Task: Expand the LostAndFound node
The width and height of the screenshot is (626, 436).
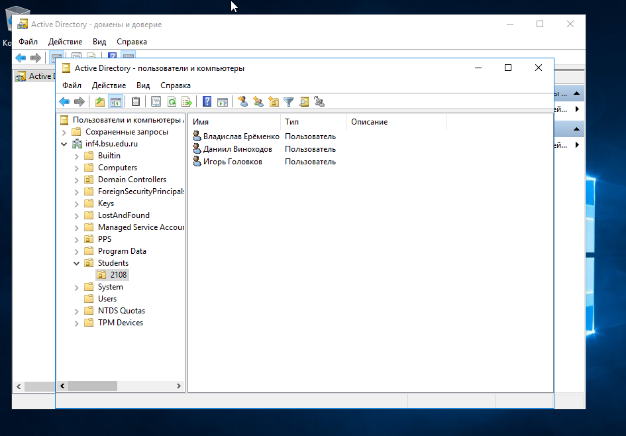Action: (x=76, y=216)
